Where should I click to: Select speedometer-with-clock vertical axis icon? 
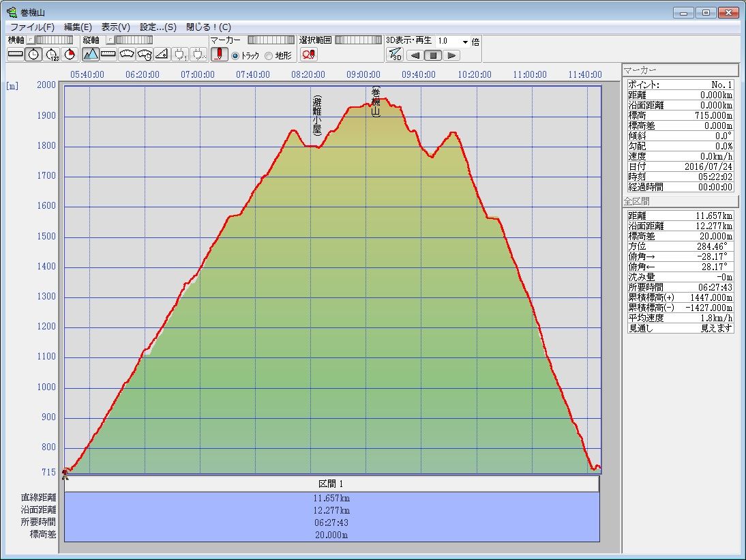(144, 55)
